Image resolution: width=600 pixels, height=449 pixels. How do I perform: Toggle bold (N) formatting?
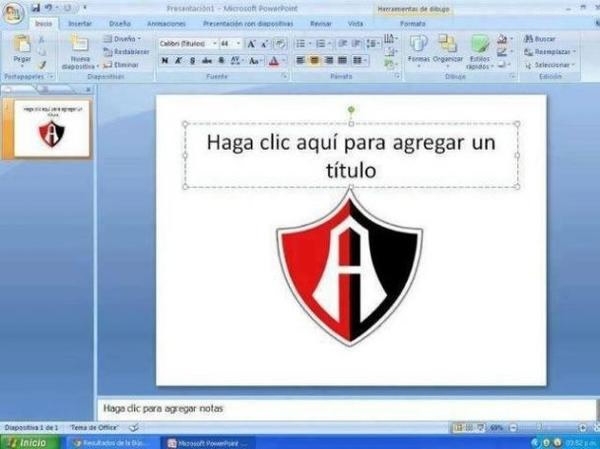click(165, 60)
